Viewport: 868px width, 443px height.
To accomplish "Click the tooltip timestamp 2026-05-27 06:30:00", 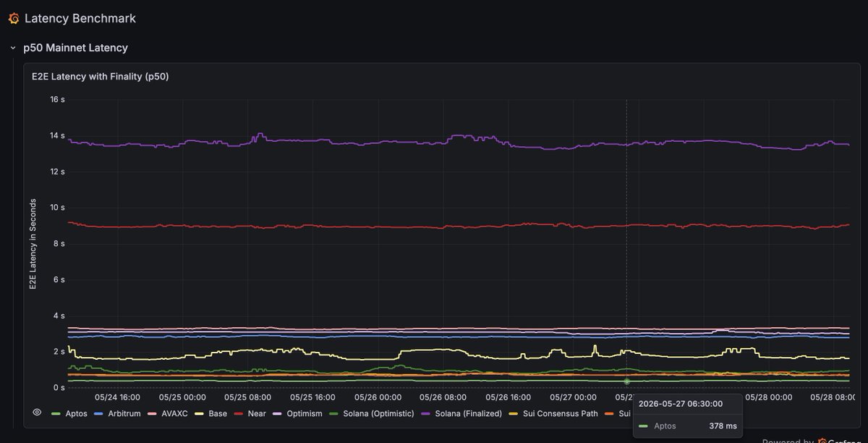I will click(x=681, y=404).
